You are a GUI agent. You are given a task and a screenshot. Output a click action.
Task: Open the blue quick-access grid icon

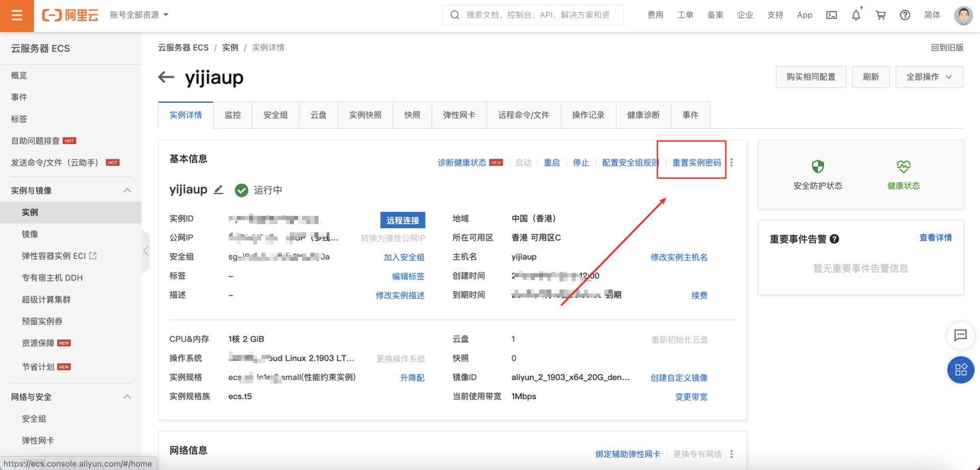pyautogui.click(x=961, y=370)
